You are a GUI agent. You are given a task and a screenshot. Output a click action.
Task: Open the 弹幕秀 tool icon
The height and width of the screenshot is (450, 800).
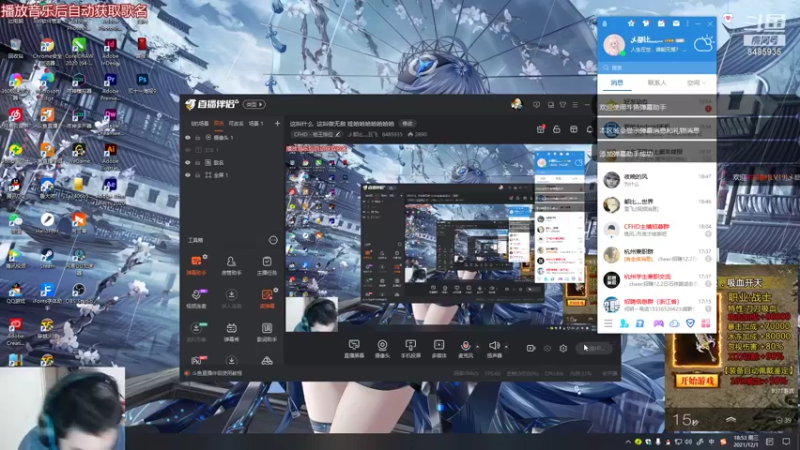(x=231, y=332)
